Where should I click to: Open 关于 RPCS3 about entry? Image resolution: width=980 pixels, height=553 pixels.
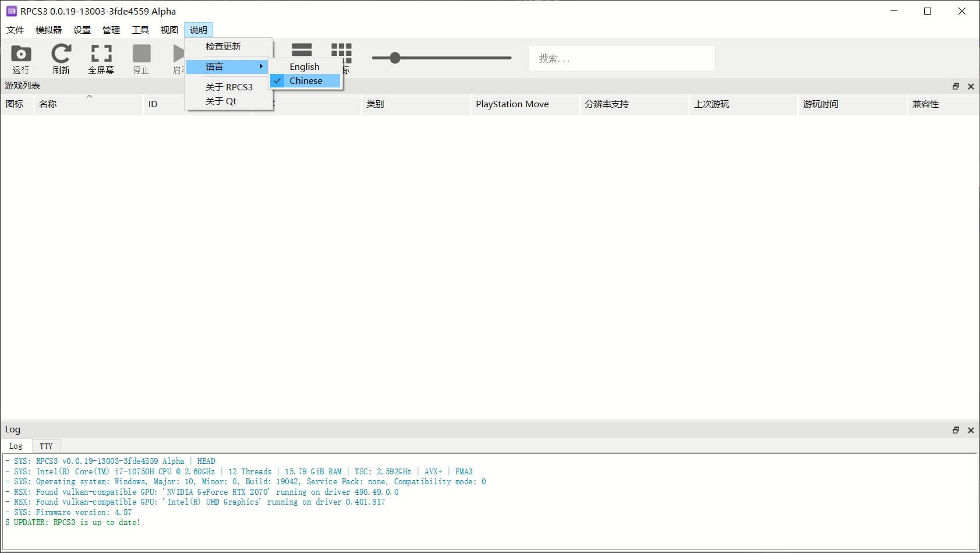pyautogui.click(x=229, y=87)
